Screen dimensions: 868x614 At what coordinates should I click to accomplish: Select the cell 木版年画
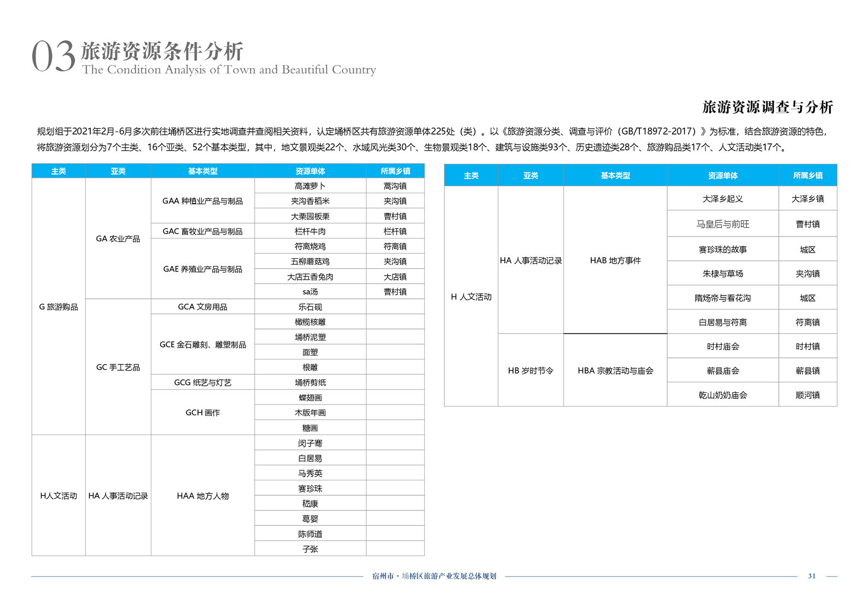310,413
